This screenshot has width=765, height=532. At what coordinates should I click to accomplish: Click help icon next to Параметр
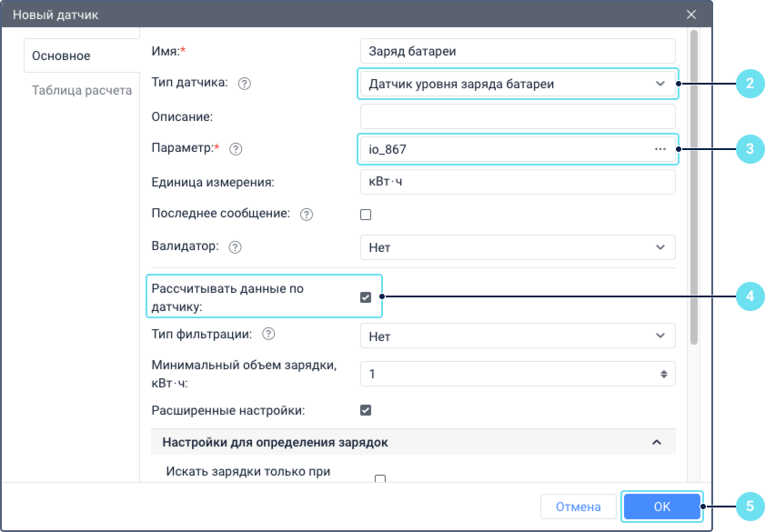237,148
